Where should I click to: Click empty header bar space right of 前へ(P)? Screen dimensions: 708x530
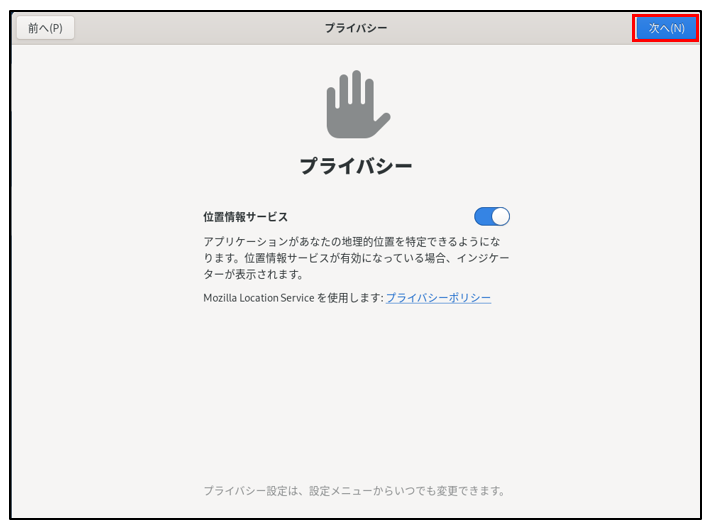[180, 28]
